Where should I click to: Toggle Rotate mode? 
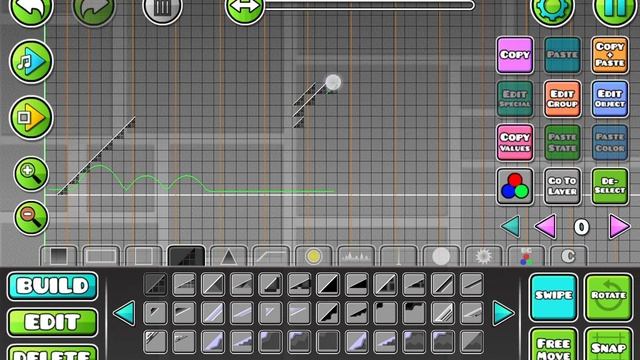tap(609, 298)
